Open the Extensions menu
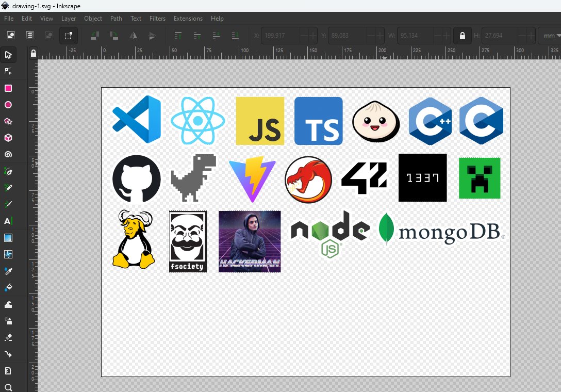Image resolution: width=561 pixels, height=392 pixels. point(188,18)
